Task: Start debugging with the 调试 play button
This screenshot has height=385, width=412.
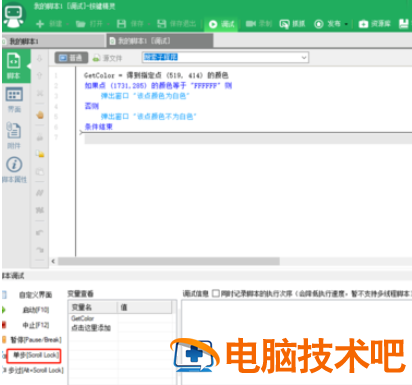Action: click(221, 24)
